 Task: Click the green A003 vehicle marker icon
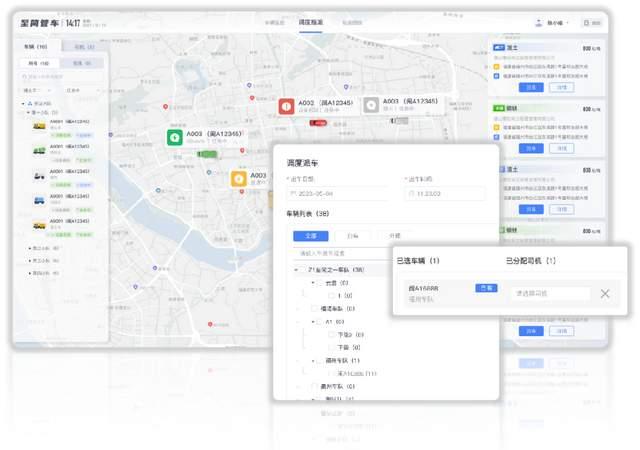pyautogui.click(x=175, y=138)
